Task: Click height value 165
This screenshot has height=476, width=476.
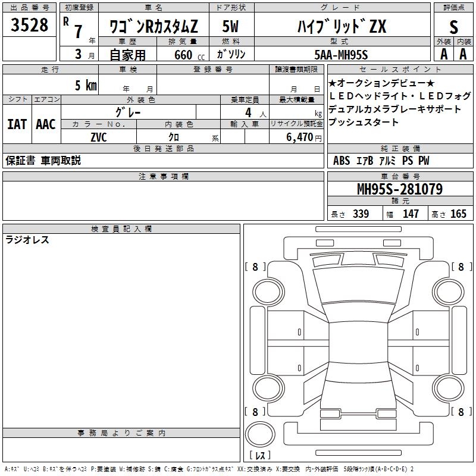Action: pos(458,214)
